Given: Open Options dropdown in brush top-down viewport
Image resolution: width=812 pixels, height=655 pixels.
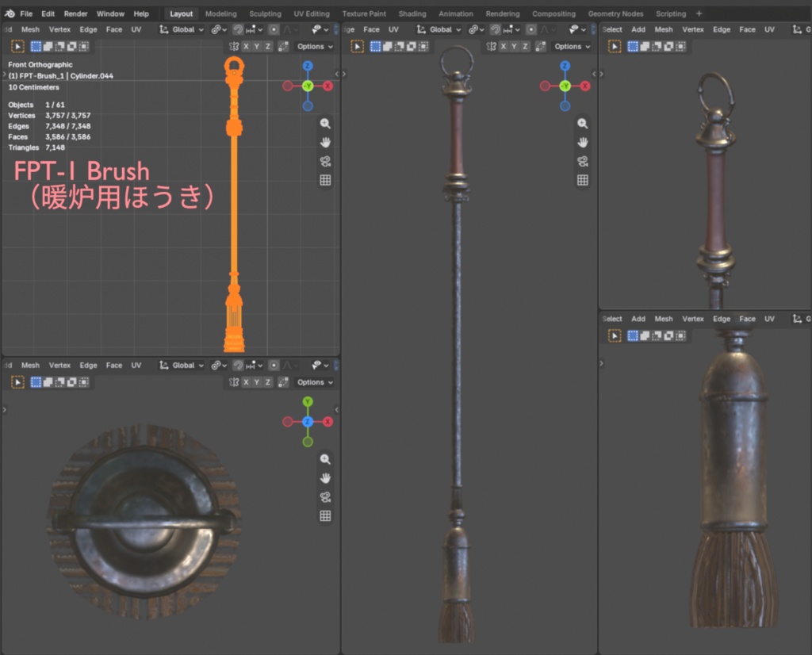Looking at the screenshot, I should click(315, 382).
